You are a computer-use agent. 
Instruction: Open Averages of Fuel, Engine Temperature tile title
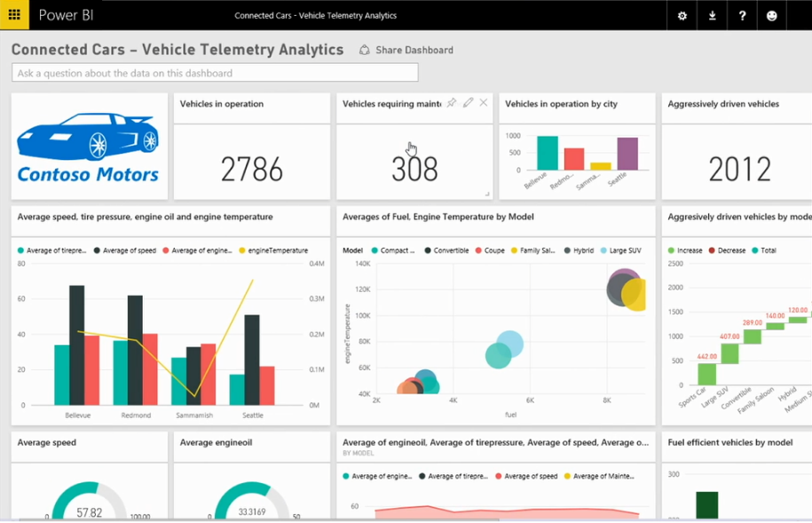pyautogui.click(x=438, y=217)
